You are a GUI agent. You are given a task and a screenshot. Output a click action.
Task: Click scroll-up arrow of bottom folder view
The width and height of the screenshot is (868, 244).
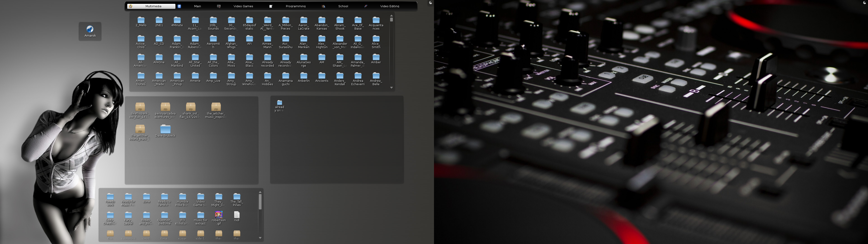(x=260, y=192)
